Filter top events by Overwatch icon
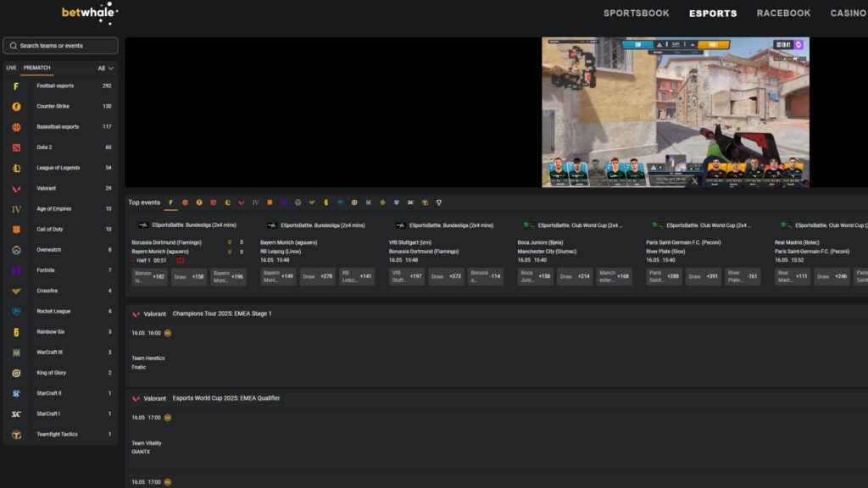Image resolution: width=868 pixels, height=488 pixels. pyautogui.click(x=298, y=202)
